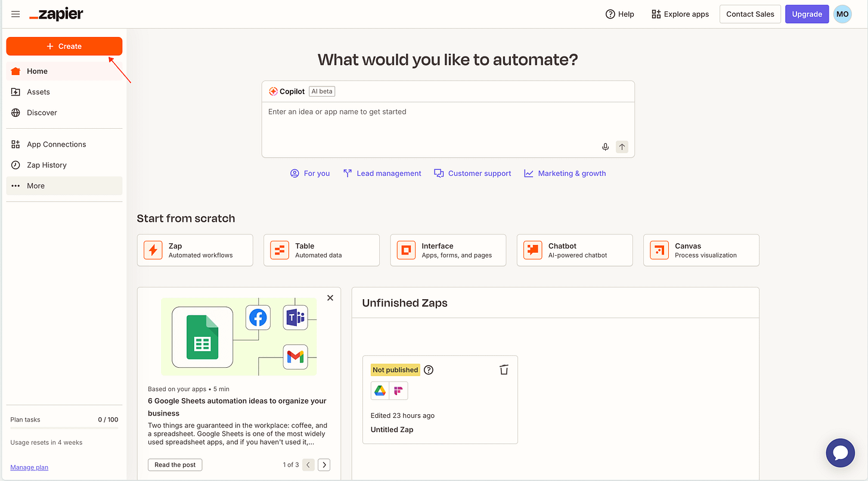Select the Customer support suggestion link
Screen dimensions: 868x481
click(473, 173)
